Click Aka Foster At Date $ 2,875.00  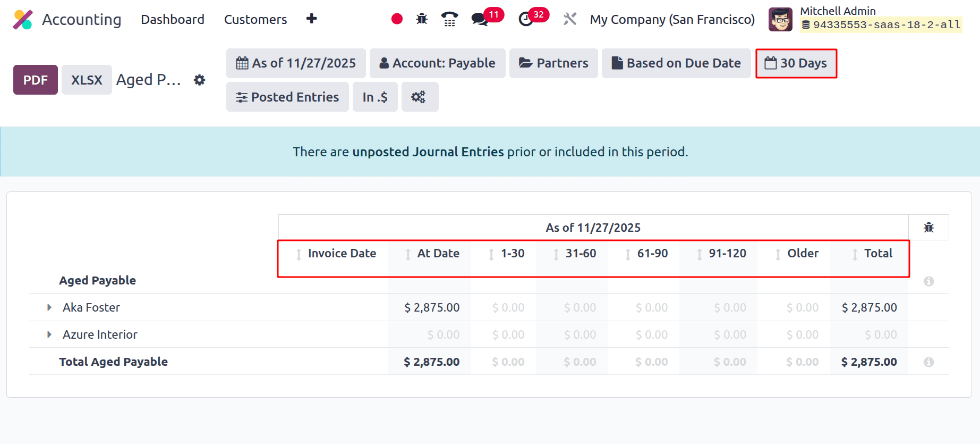tap(432, 307)
